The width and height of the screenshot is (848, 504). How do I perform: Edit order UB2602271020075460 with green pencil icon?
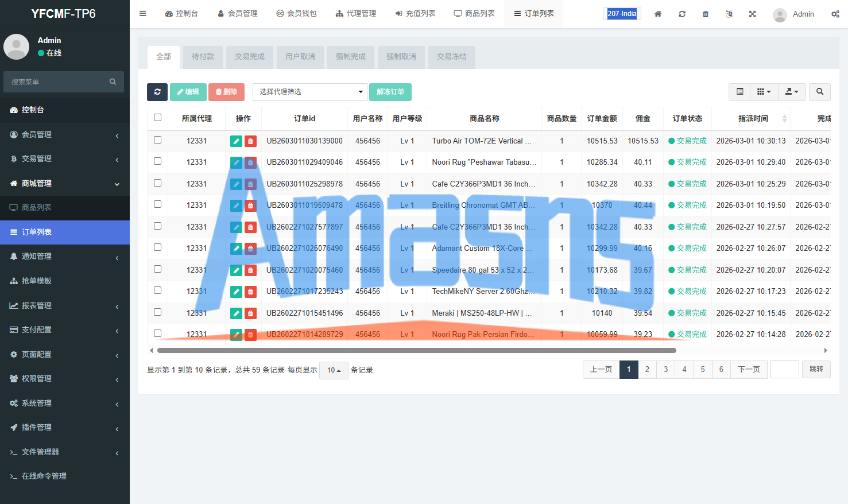click(x=236, y=270)
